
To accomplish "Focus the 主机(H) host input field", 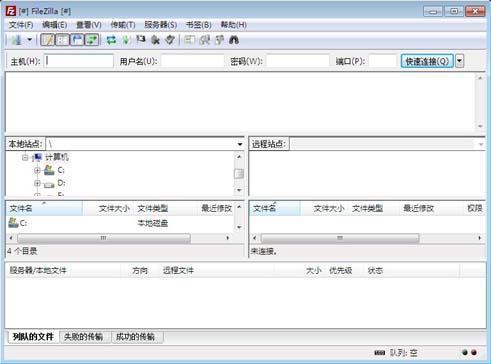I will point(79,61).
